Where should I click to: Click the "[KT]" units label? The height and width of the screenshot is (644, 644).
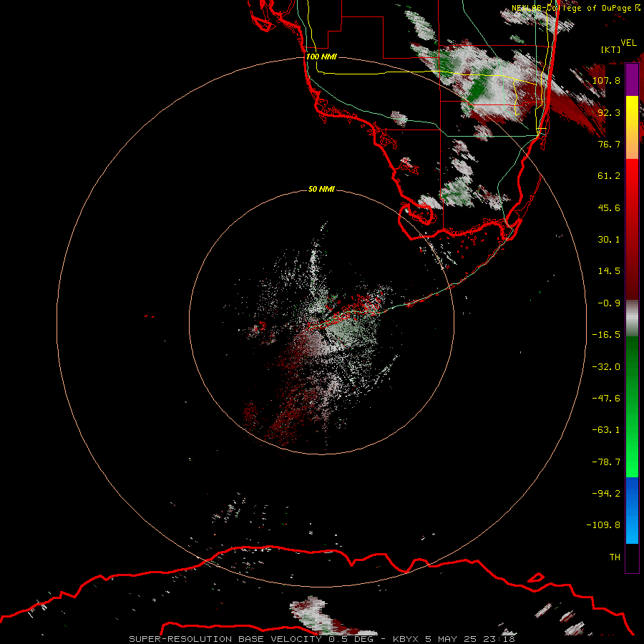pos(611,49)
